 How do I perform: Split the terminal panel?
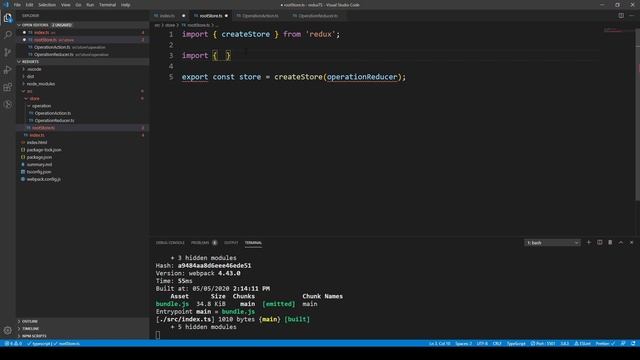pyautogui.click(x=600, y=242)
